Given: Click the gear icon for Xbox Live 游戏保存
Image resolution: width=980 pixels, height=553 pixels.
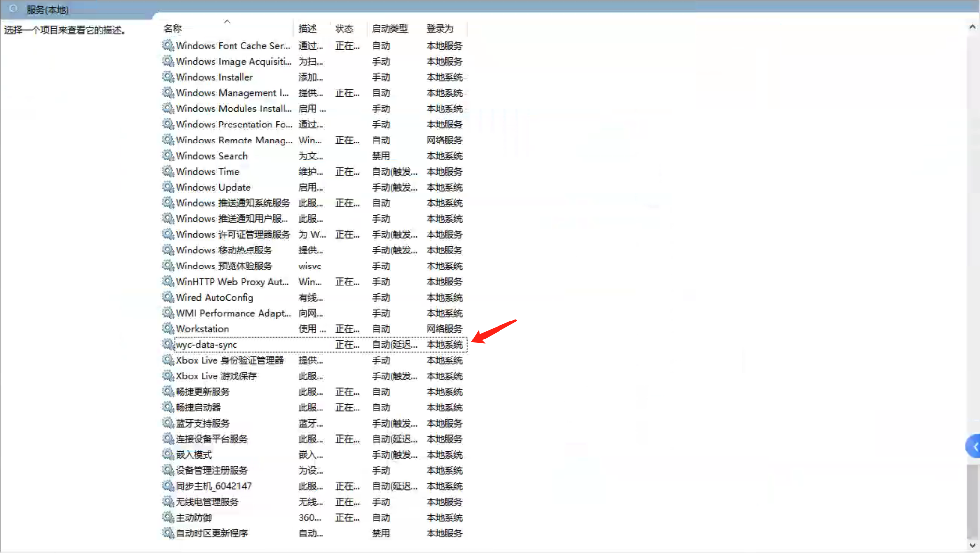Looking at the screenshot, I should 168,376.
